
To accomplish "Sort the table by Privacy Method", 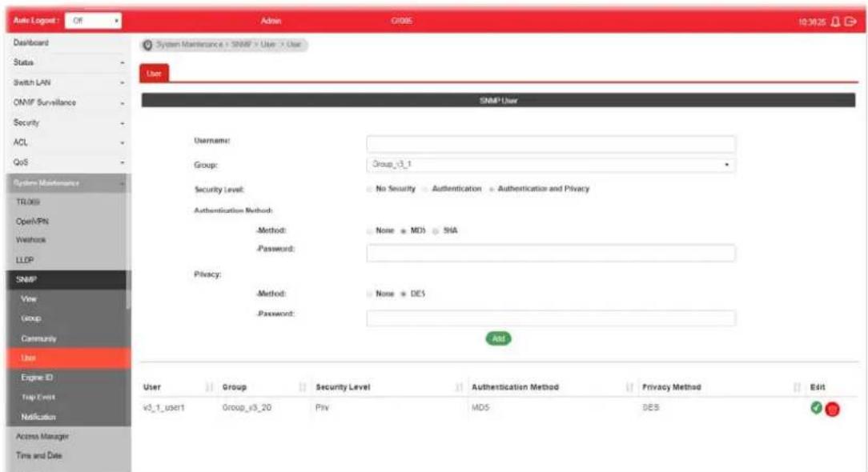I will coord(797,387).
